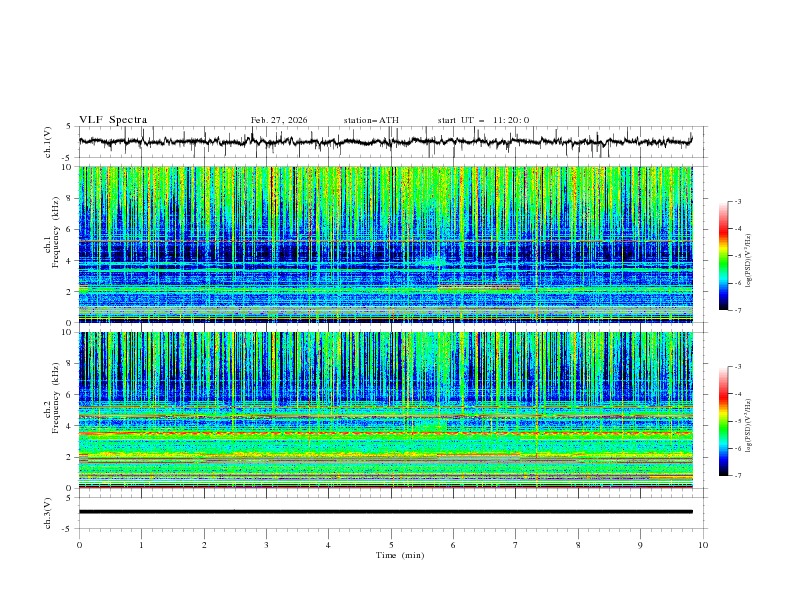Image resolution: width=792 pixels, height=612 pixels.
Task: Click inside the ch.1 spectrogram panel
Action: (x=385, y=244)
